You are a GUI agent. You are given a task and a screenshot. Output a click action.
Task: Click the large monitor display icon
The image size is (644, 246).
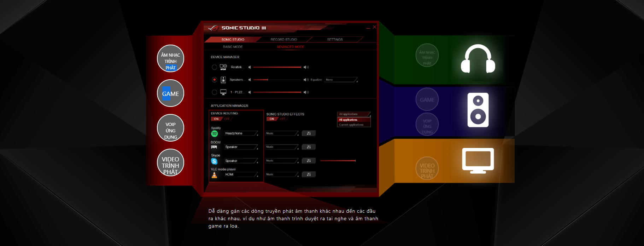[x=478, y=160]
